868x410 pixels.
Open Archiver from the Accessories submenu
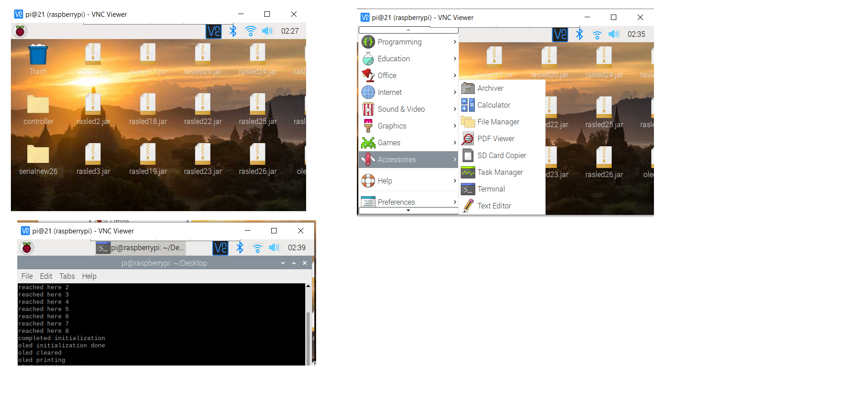click(490, 89)
